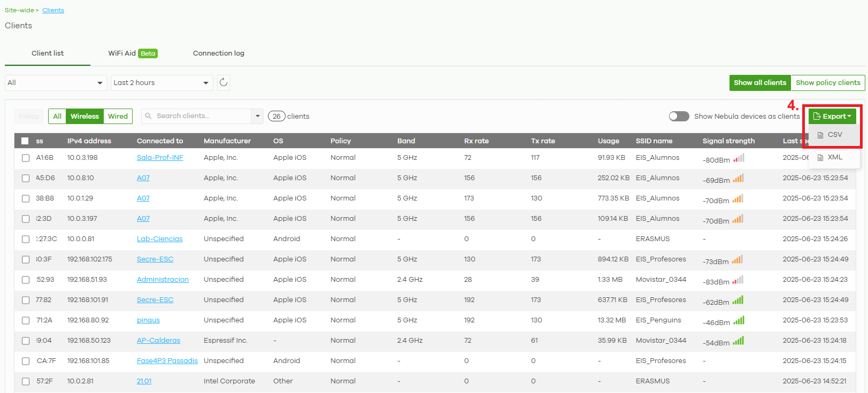The image size is (868, 393).
Task: Switch to Client list tab
Action: pyautogui.click(x=48, y=53)
